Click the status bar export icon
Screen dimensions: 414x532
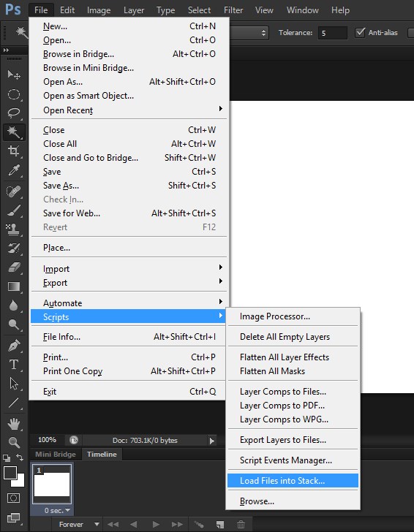pyautogui.click(x=74, y=441)
